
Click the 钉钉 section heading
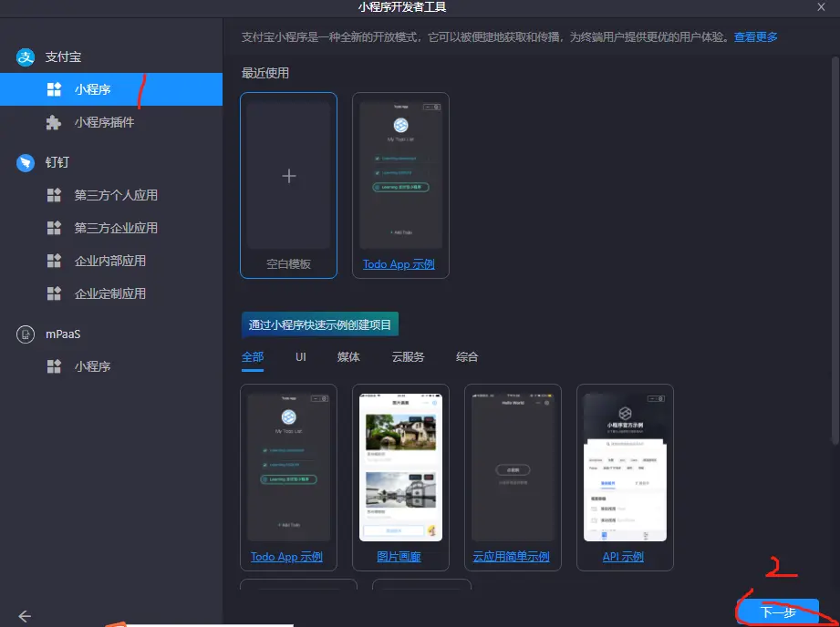tap(57, 162)
